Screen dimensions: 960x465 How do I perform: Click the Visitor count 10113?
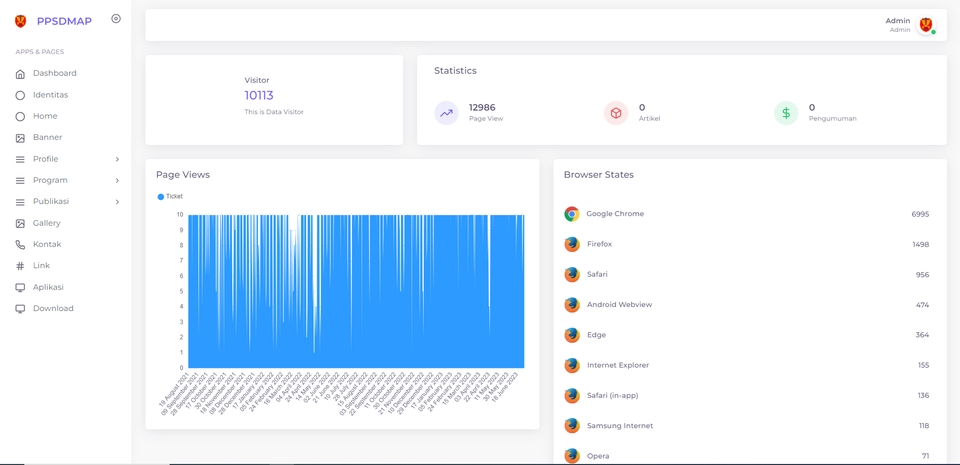259,95
